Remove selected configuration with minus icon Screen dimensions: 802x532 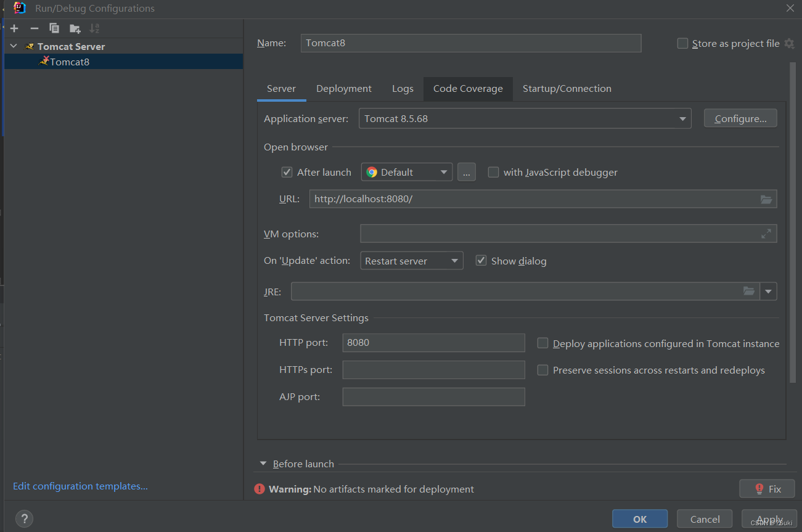tap(35, 28)
